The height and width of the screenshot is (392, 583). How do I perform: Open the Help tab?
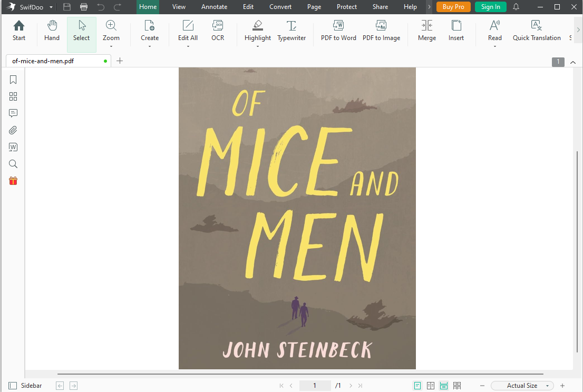411,7
